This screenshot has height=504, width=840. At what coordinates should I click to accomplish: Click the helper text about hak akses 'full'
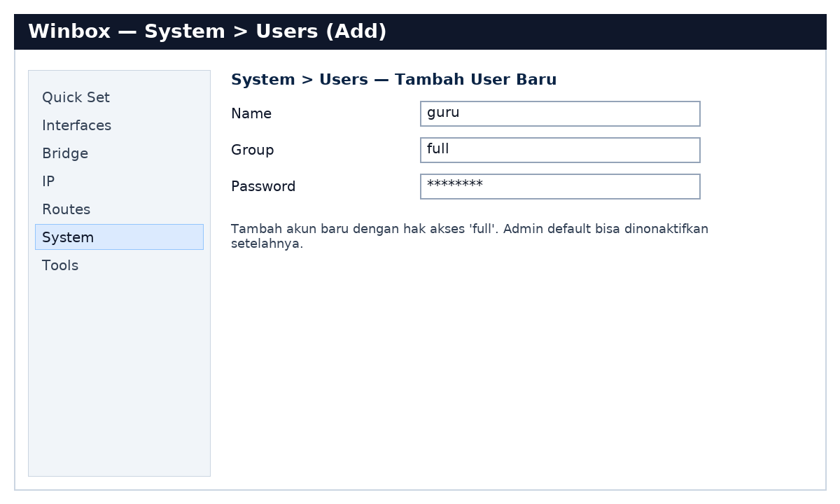470,236
